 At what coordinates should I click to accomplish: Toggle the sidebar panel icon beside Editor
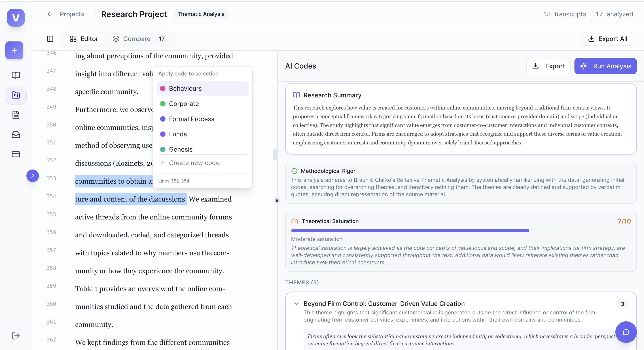[50, 39]
